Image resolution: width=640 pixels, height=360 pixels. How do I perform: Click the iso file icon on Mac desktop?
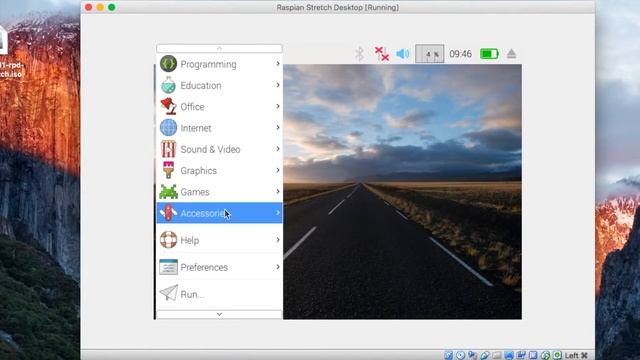[x=3, y=40]
